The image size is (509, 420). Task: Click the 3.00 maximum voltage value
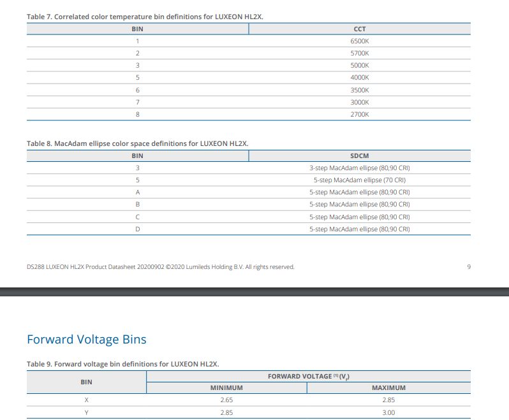point(388,412)
